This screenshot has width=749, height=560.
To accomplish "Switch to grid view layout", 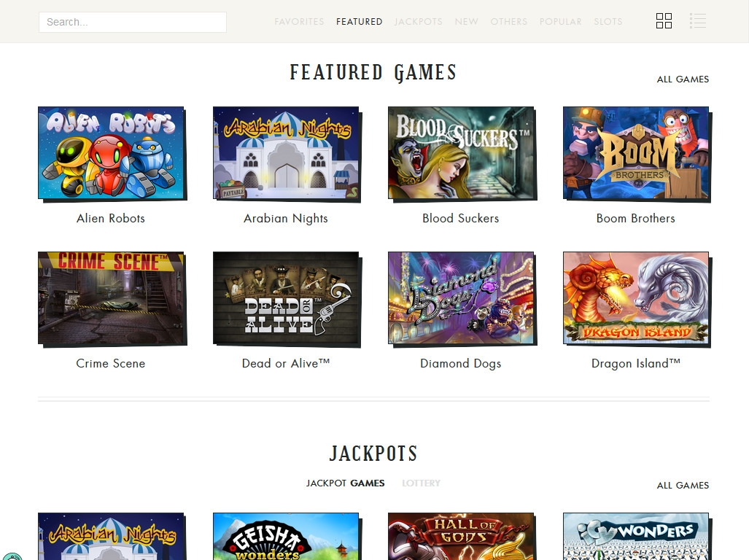I will [664, 21].
